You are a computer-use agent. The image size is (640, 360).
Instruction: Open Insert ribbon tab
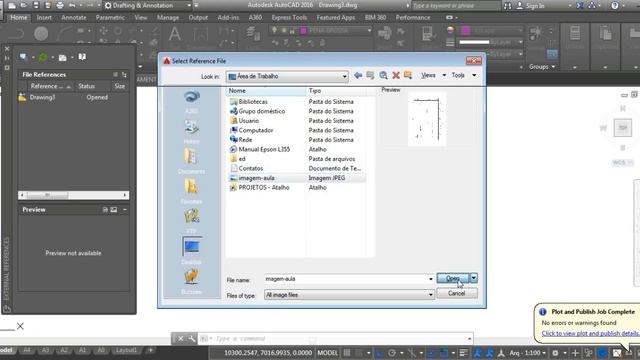pyautogui.click(x=44, y=18)
